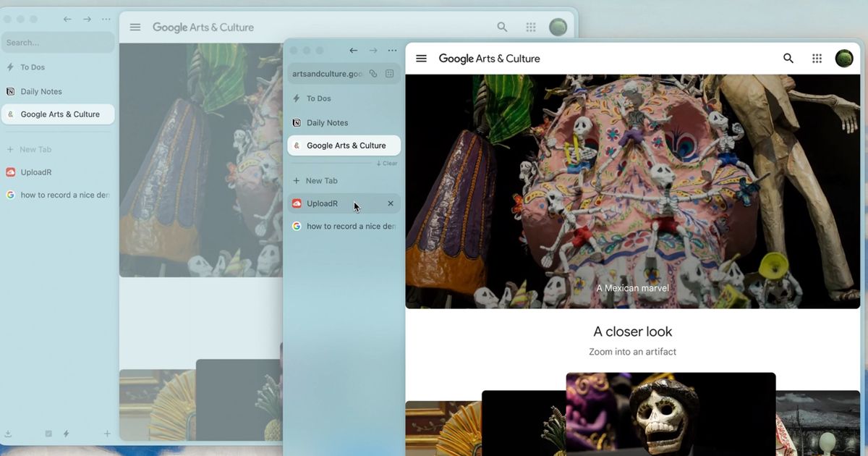Open New Tab in the background window sidebar

(58, 150)
